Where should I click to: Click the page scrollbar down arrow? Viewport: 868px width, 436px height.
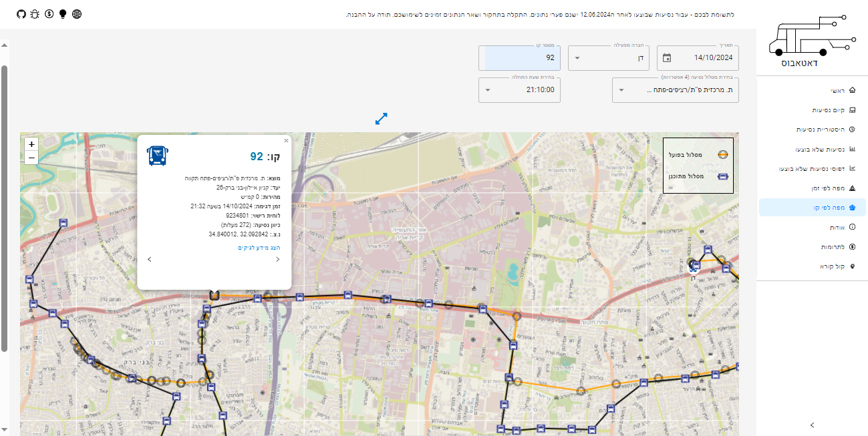coord(4,429)
